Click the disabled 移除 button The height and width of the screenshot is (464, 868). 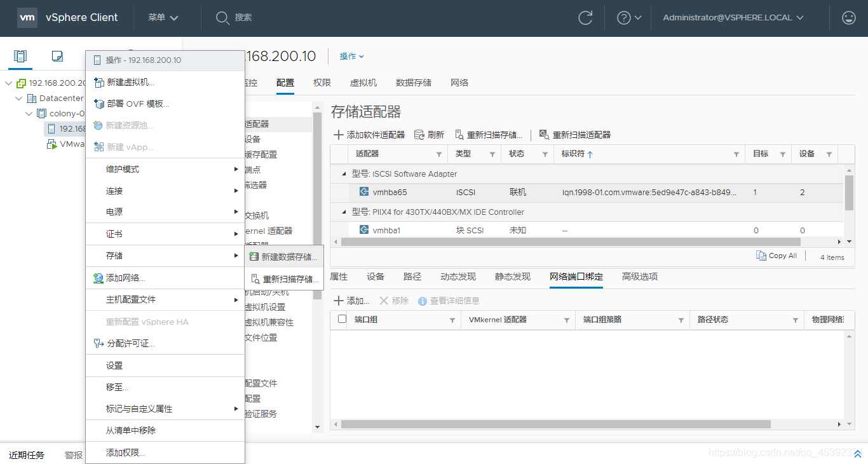[394, 301]
